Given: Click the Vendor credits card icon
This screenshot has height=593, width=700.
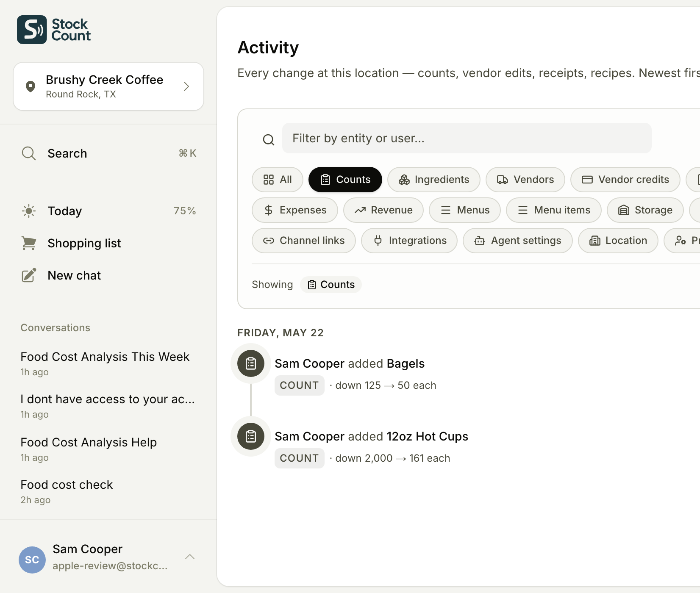Looking at the screenshot, I should tap(587, 180).
